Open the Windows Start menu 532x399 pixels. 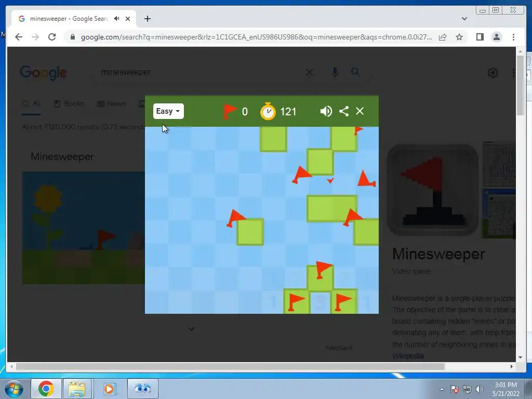(x=14, y=389)
